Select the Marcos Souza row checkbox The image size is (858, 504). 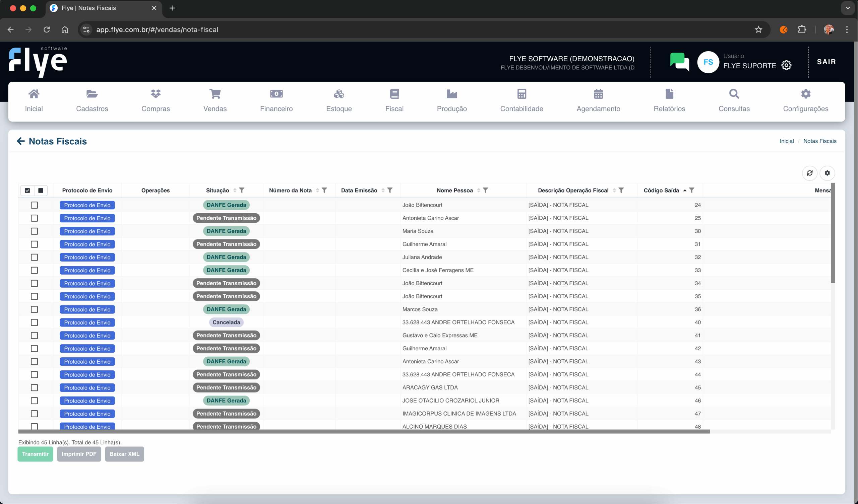(35, 309)
